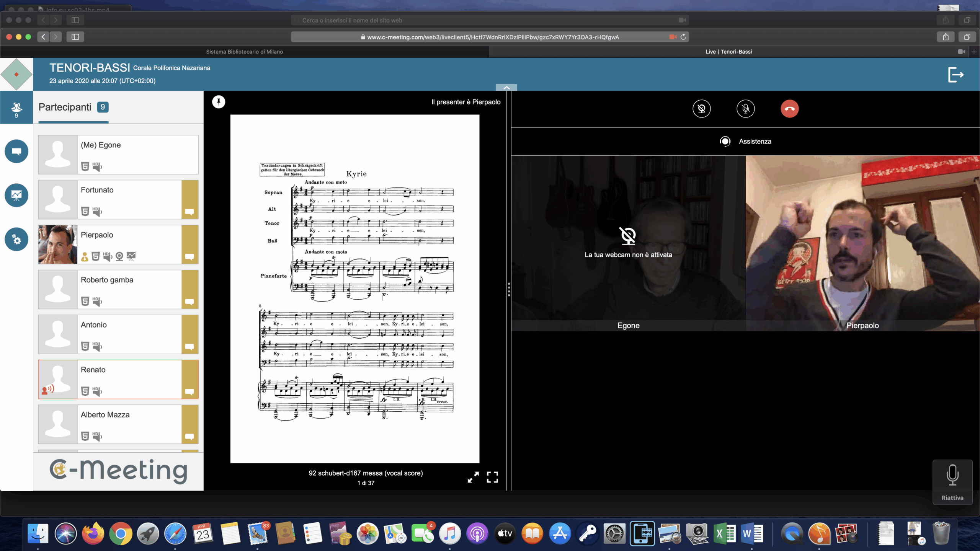Select participant (Me) Egone
The image size is (980, 551).
coord(118,155)
